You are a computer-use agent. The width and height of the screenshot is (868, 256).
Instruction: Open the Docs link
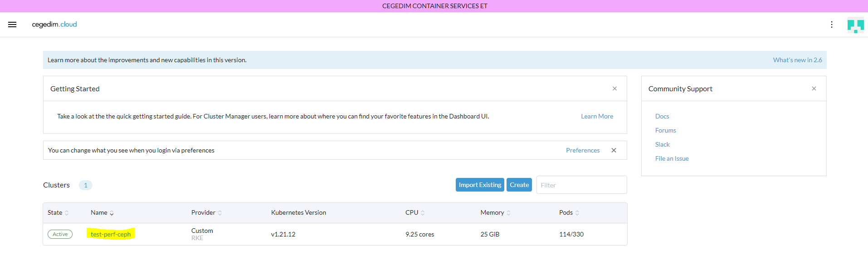(662, 116)
